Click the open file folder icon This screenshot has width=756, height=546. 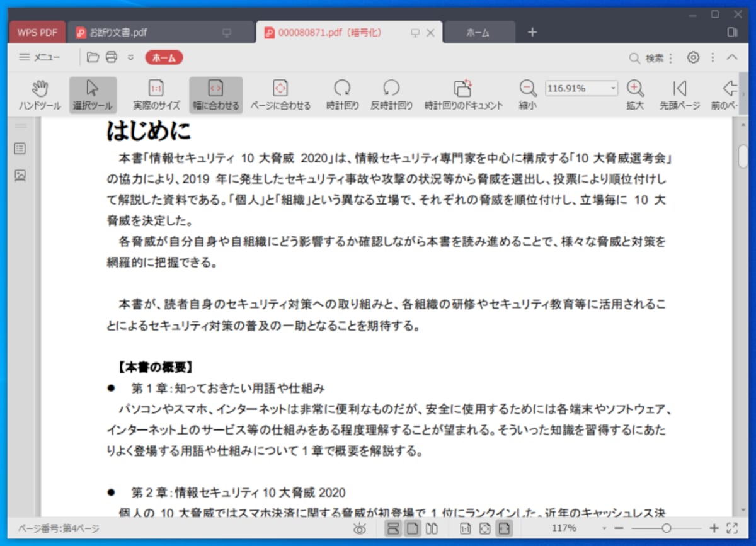93,57
